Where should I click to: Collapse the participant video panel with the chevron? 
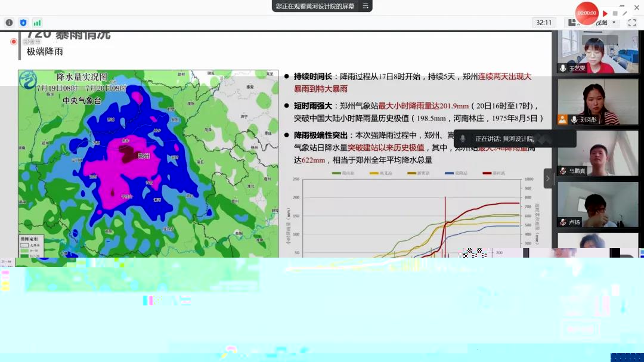pyautogui.click(x=548, y=178)
